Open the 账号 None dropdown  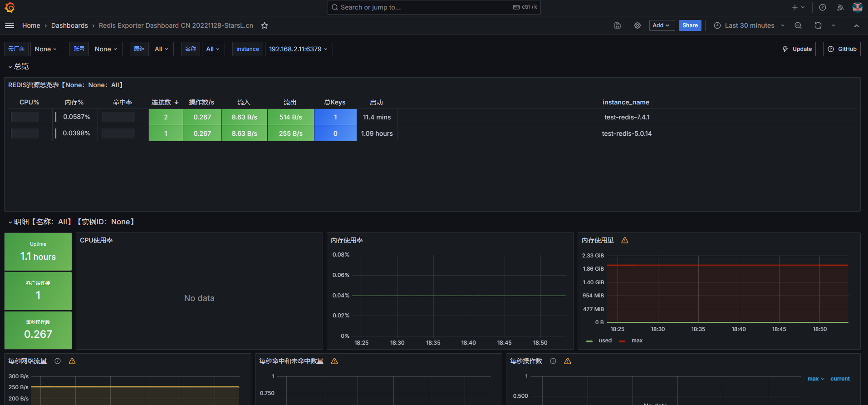pos(106,49)
